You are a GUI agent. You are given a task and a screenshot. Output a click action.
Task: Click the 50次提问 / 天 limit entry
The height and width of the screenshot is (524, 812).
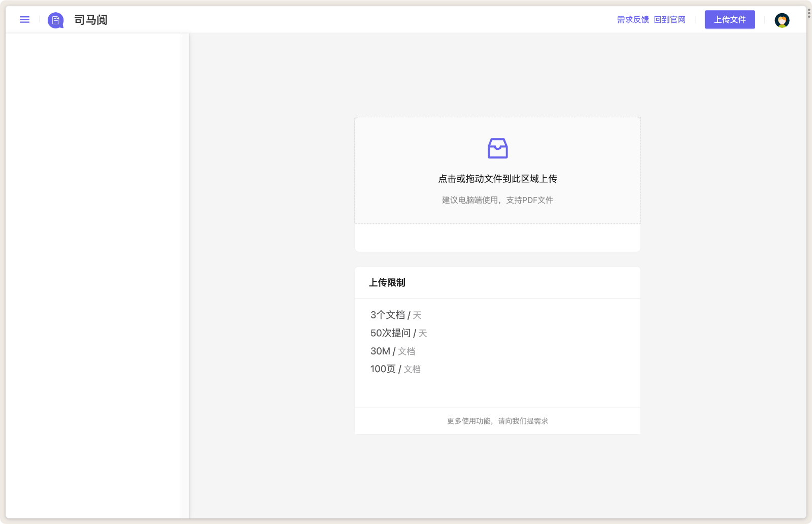398,333
